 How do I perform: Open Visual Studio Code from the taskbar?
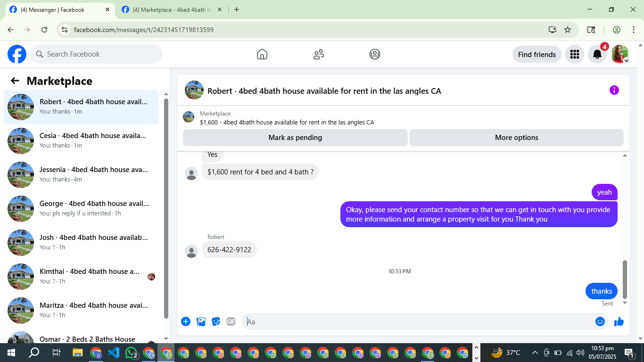click(x=114, y=353)
